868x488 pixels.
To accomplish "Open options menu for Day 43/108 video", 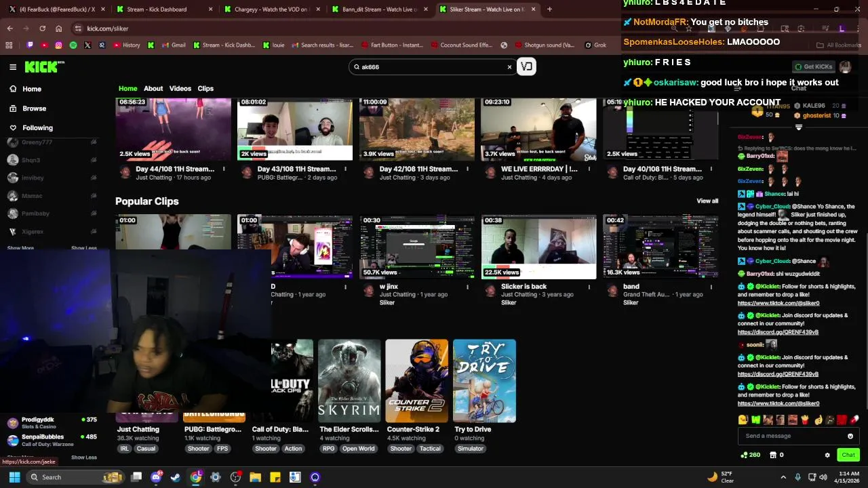I will [345, 169].
